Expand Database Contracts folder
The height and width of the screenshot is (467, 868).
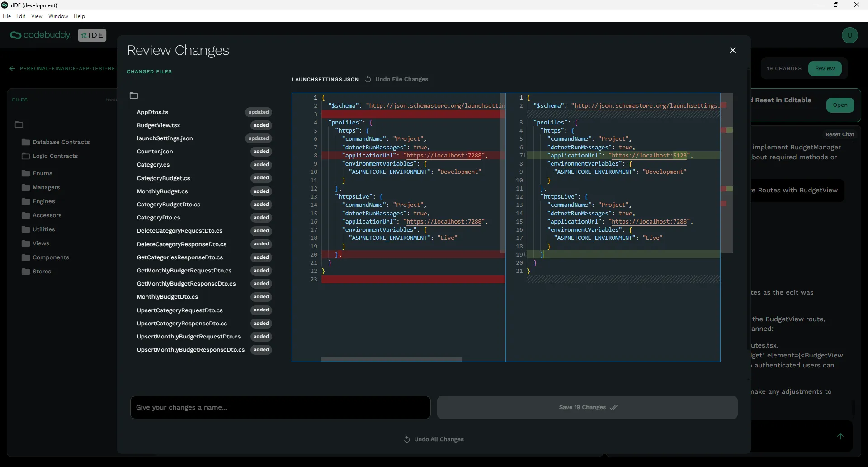pos(56,142)
